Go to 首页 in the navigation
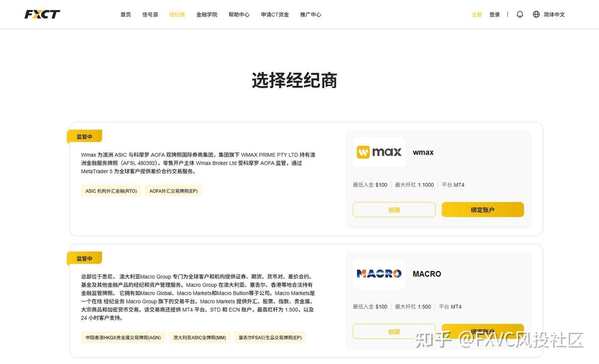Viewport: 599px width, 364px height. (126, 15)
